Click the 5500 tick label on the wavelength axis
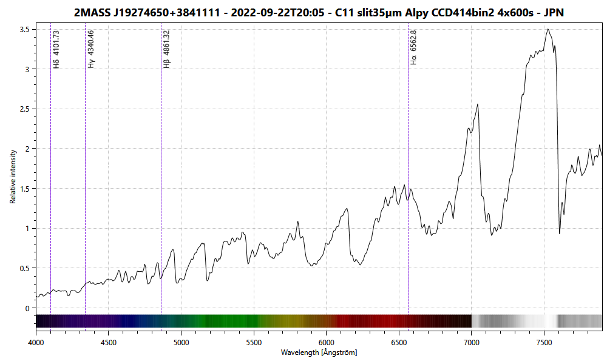Screen dimensions: 607x364 click(x=254, y=341)
